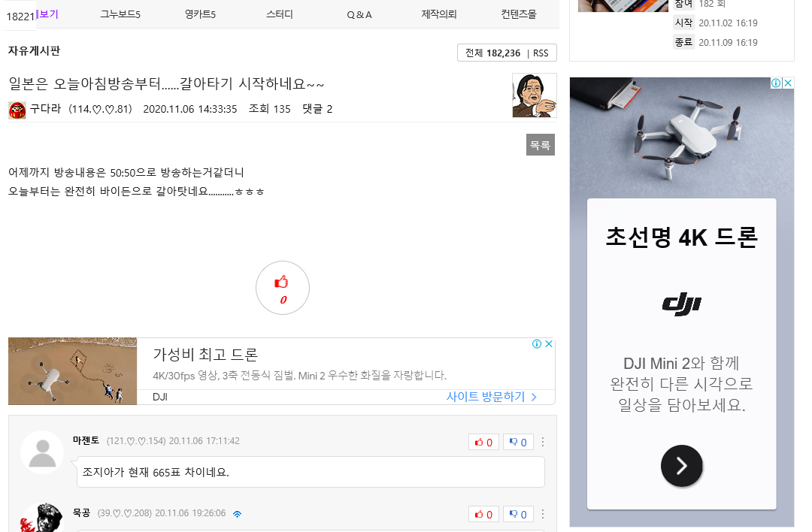Viewport: 812px width, 532px height.
Task: Click 마젠토's default avatar
Action: [x=42, y=452]
